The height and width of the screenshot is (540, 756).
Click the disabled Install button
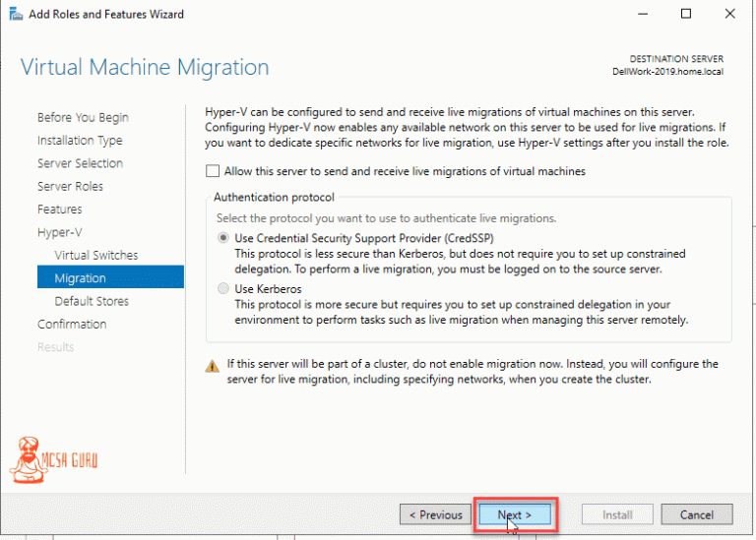617,515
